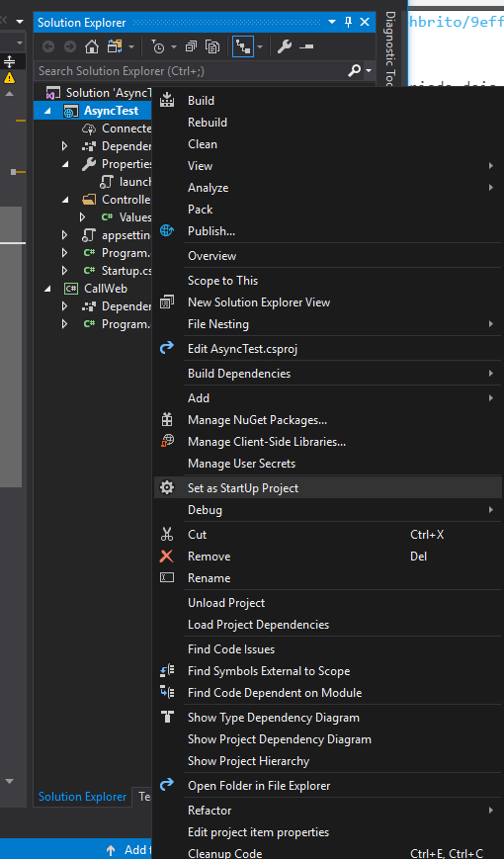
Task: Collapse the AsyncTest project node
Action: pyautogui.click(x=47, y=111)
